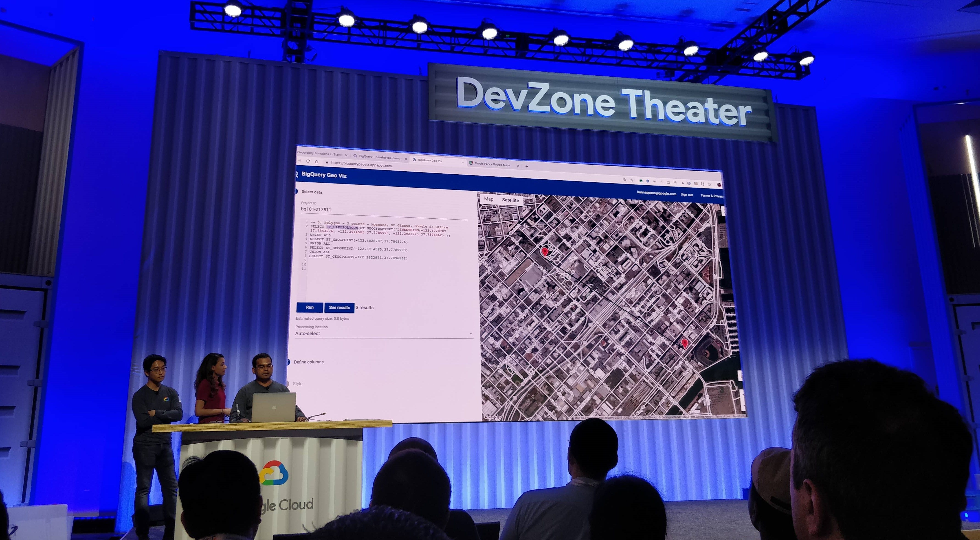Image resolution: width=980 pixels, height=540 pixels.
Task: Switch map view to Map mode
Action: (x=489, y=199)
